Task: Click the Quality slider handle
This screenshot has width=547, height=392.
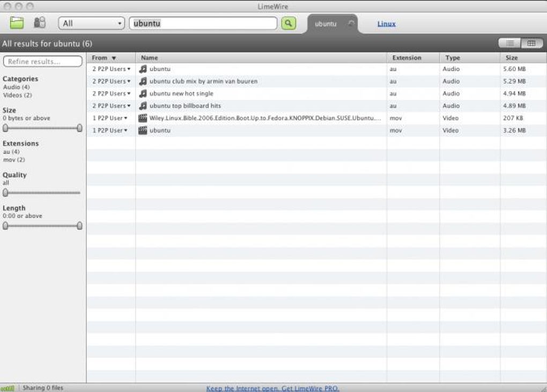Action: [x=5, y=193]
